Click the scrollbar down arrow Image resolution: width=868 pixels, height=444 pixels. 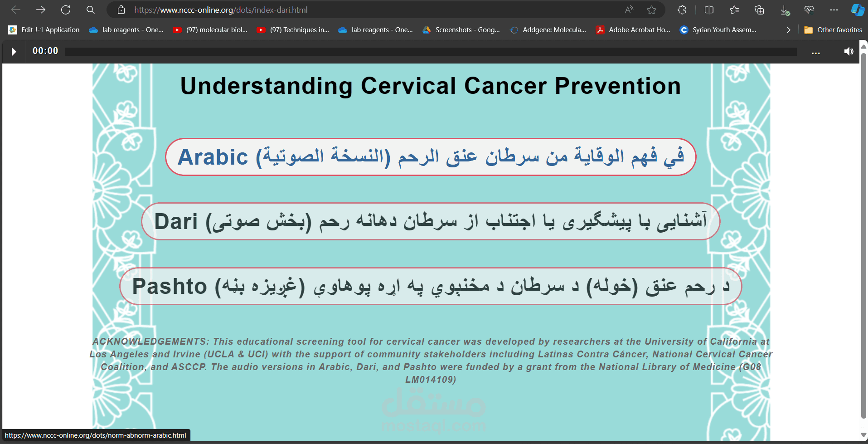point(863,436)
